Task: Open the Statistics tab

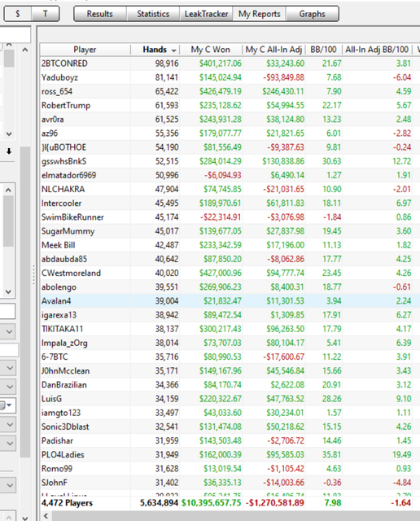Action: (x=153, y=14)
